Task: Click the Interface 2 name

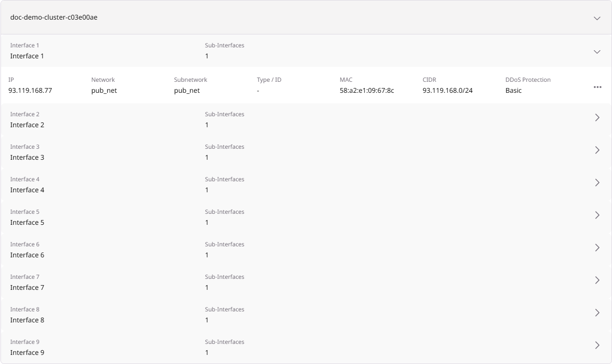Action: tap(27, 125)
